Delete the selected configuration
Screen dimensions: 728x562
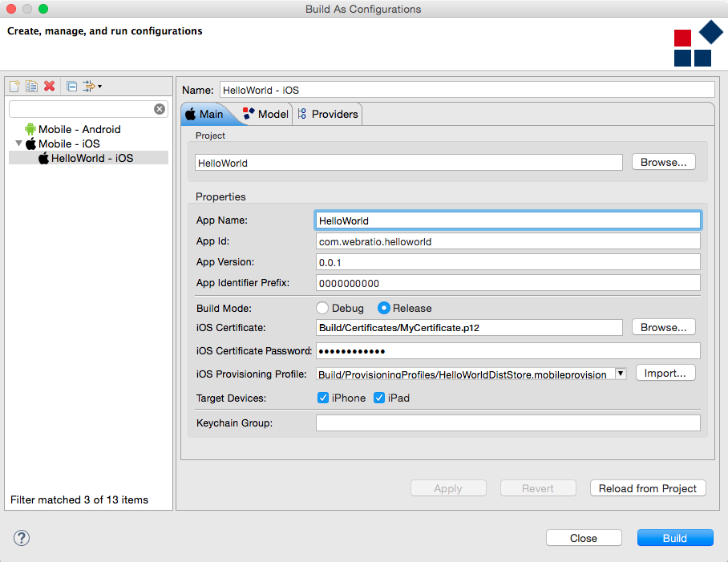click(49, 87)
